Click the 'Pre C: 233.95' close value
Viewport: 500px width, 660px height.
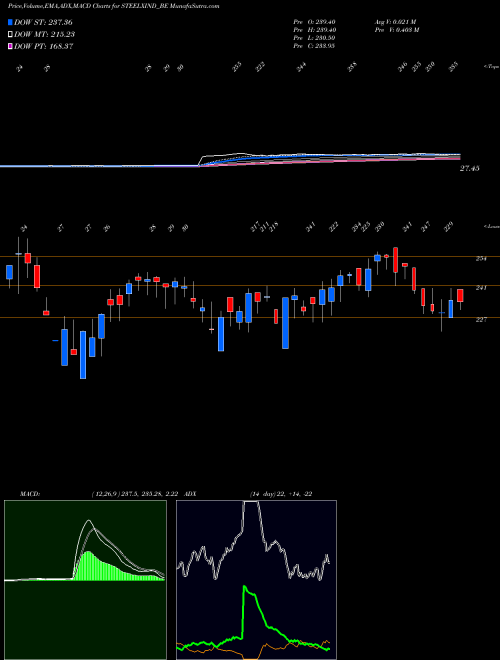(x=314, y=46)
